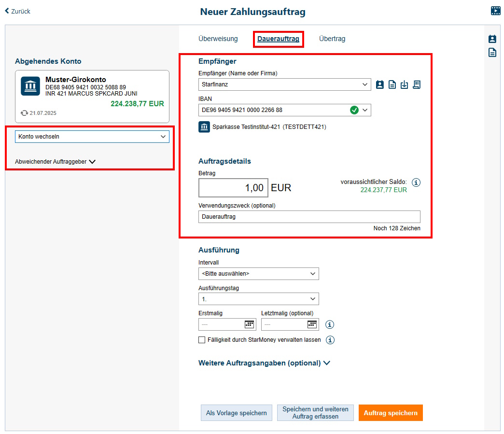Switch to the Überweisung tab
504x434 pixels.
[218, 39]
